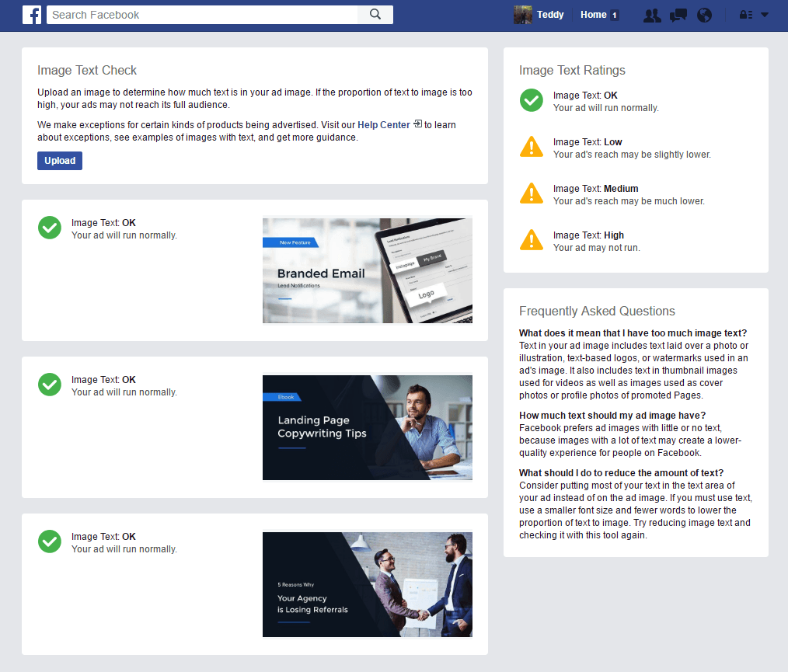Click the search magnifier icon

pos(375,14)
